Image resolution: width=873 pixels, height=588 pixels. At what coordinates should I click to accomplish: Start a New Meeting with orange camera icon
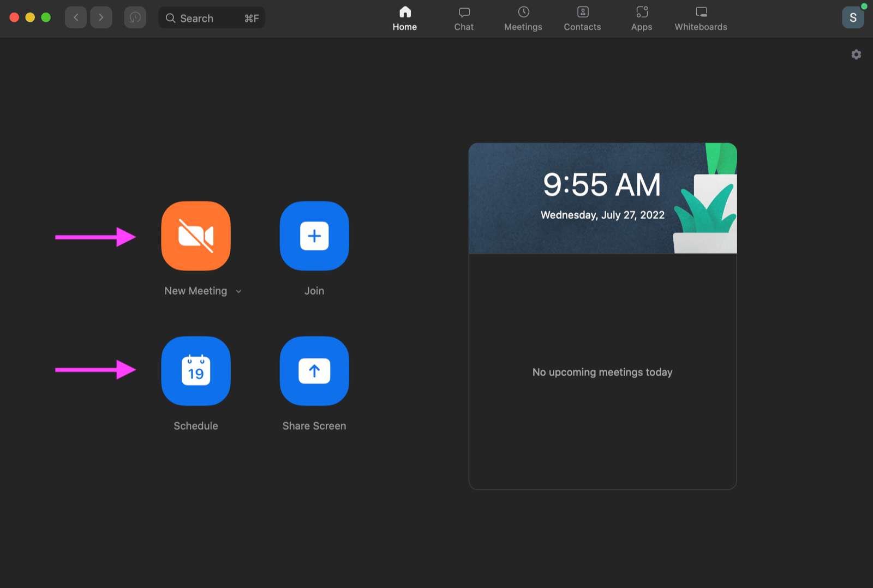pos(196,236)
